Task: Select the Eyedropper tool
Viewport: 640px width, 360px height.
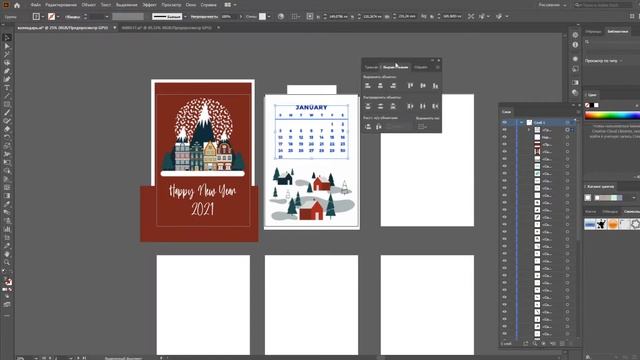Action: 7,204
